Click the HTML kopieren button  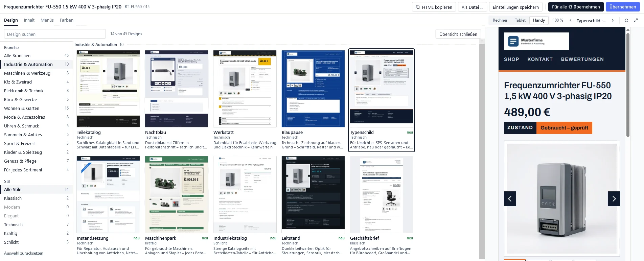tap(434, 7)
